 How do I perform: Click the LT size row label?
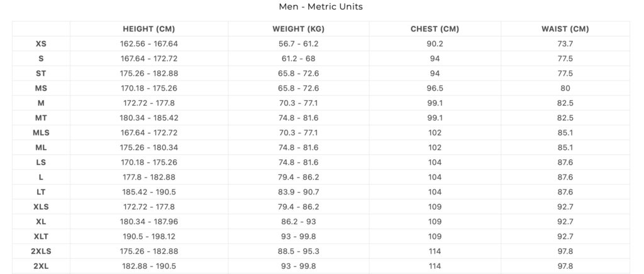coord(41,191)
